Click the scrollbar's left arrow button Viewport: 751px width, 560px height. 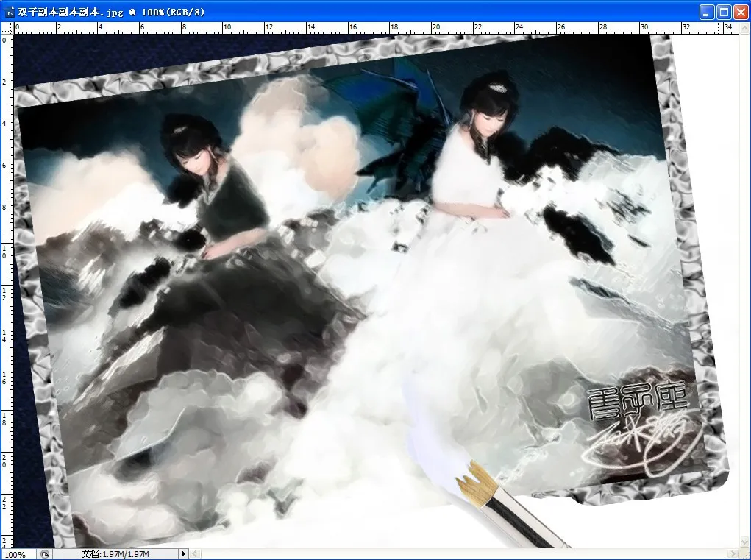point(195,554)
